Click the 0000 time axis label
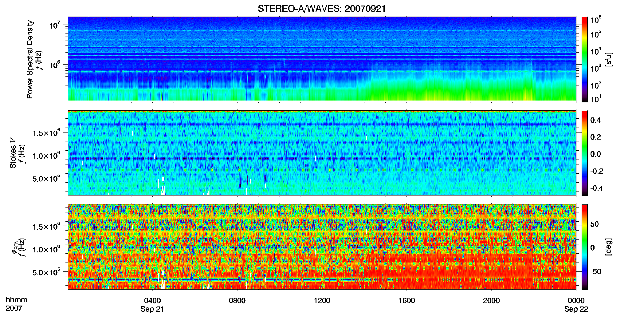644x332 pixels. point(576,300)
